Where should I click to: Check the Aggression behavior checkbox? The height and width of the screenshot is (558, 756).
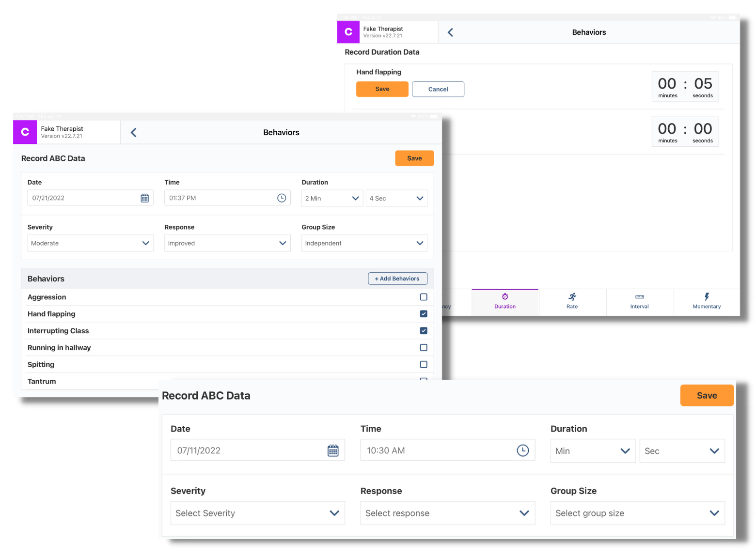click(424, 297)
